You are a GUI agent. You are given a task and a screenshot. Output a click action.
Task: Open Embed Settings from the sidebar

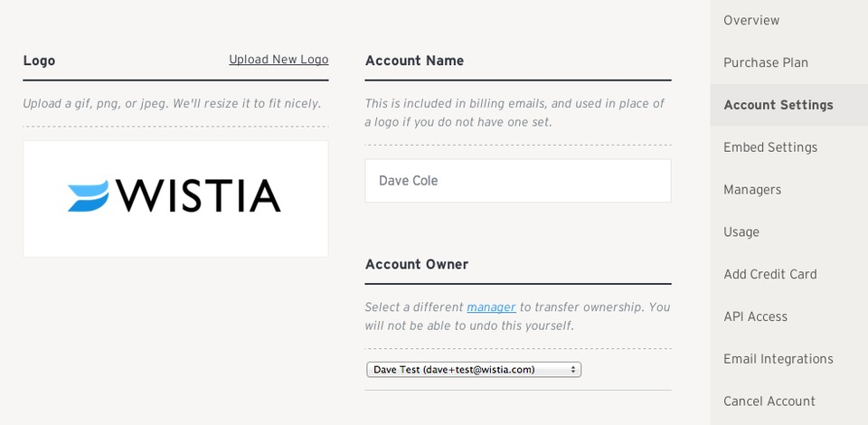tap(770, 147)
